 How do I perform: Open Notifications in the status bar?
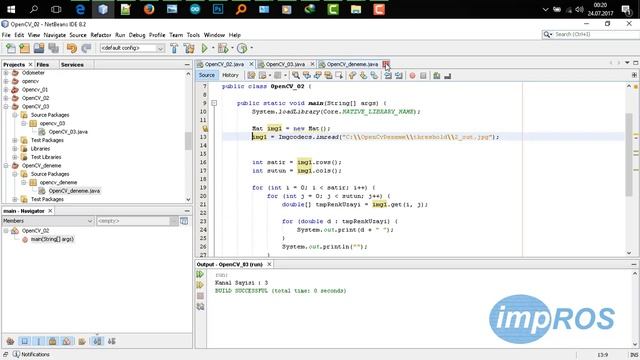point(31,354)
